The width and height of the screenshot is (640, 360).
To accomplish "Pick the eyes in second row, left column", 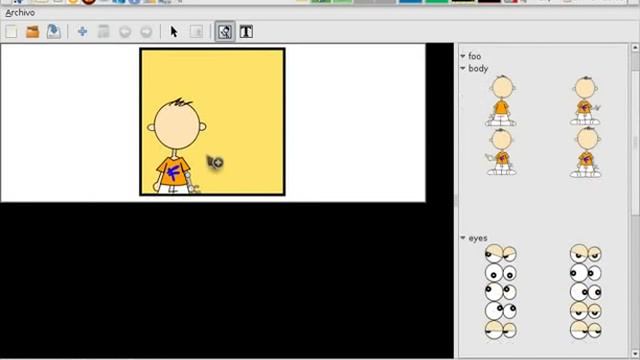I will (500, 273).
